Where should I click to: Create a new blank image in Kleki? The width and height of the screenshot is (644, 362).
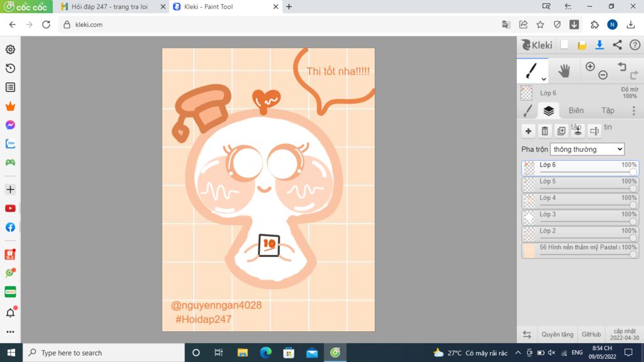[x=564, y=45]
